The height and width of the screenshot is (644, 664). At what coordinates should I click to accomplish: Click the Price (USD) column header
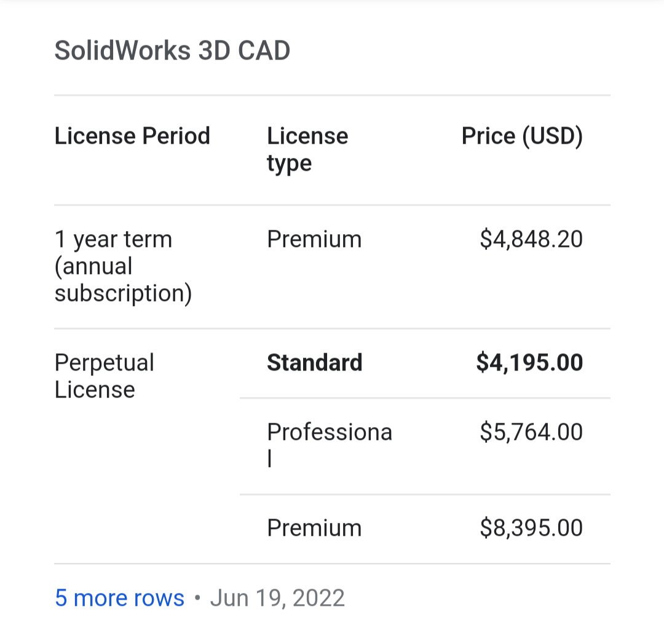[x=522, y=136]
